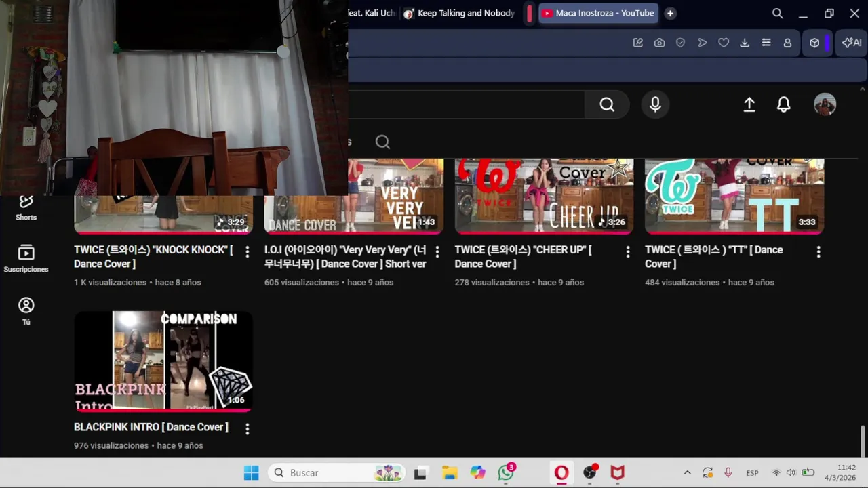Open the privacy shield icon
868x488 pixels.
(x=680, y=43)
